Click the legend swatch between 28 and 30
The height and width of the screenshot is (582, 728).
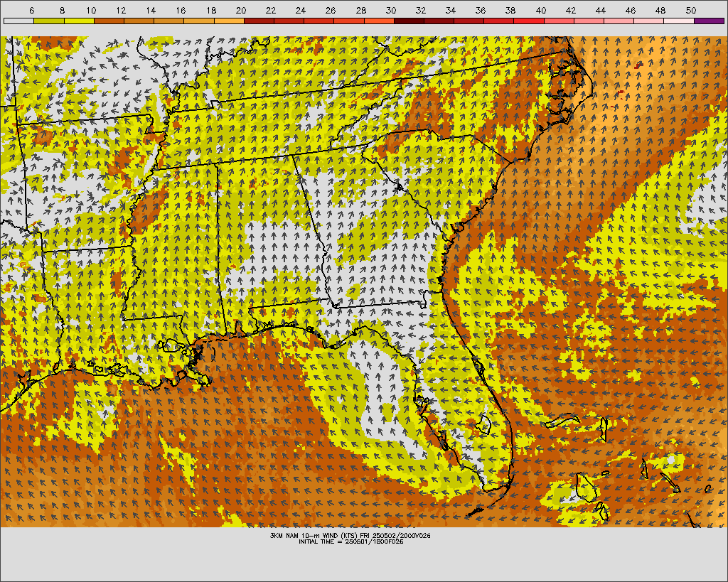click(380, 21)
